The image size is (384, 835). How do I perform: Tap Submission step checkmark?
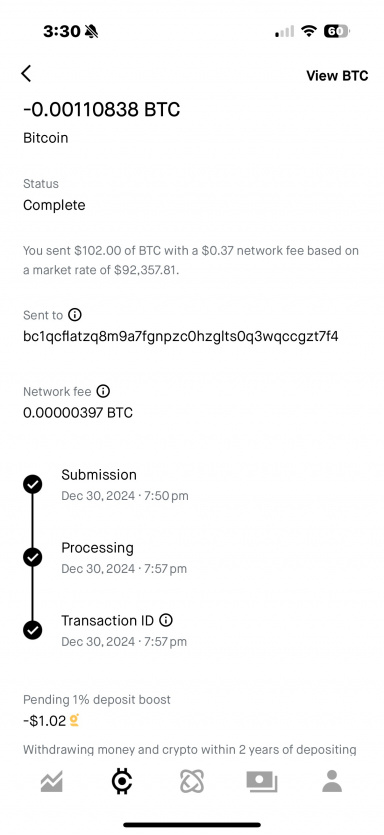tap(32, 485)
